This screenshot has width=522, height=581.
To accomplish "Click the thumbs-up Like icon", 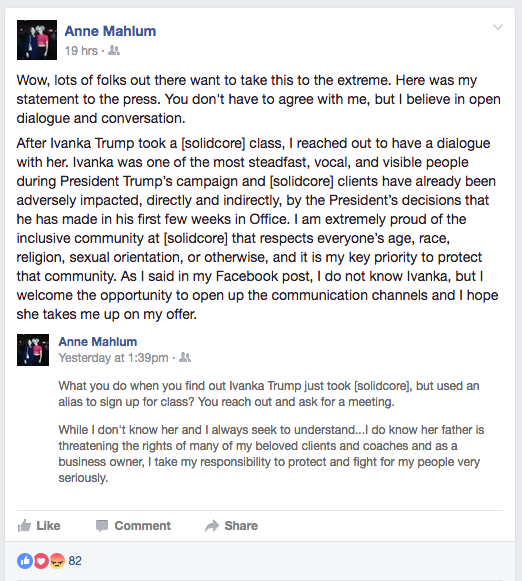I will (x=24, y=525).
